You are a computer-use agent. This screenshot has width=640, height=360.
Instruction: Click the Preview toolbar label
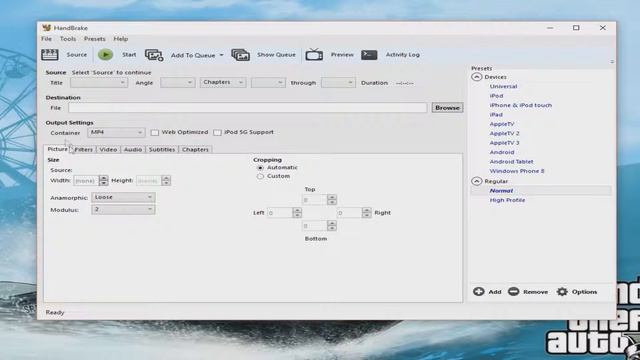click(x=342, y=55)
